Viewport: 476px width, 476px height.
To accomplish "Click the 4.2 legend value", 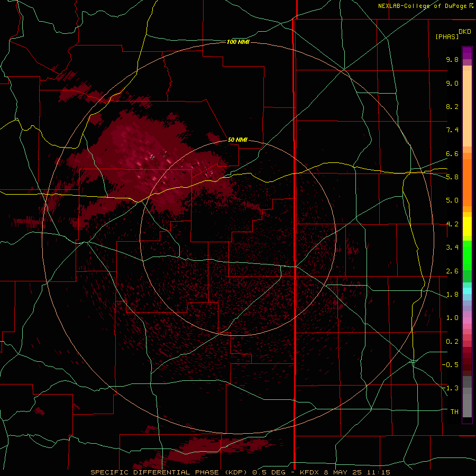I will click(x=452, y=224).
